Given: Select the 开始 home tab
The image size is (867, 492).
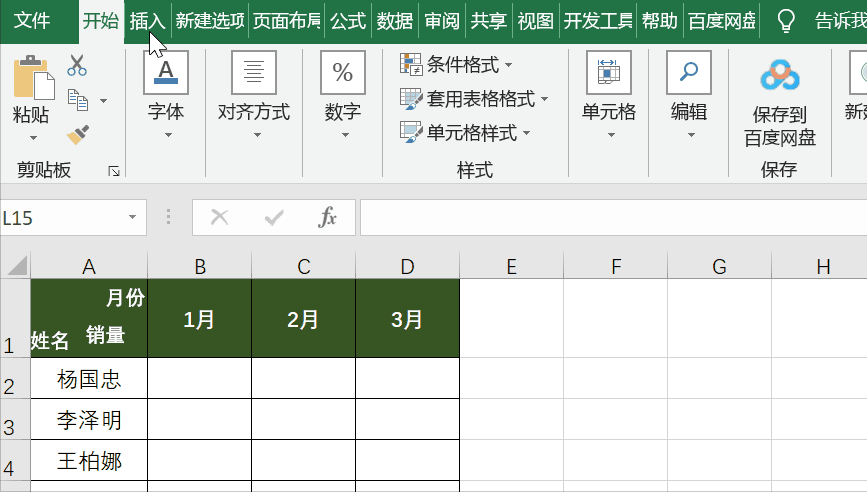Looking at the screenshot, I should click(101, 21).
